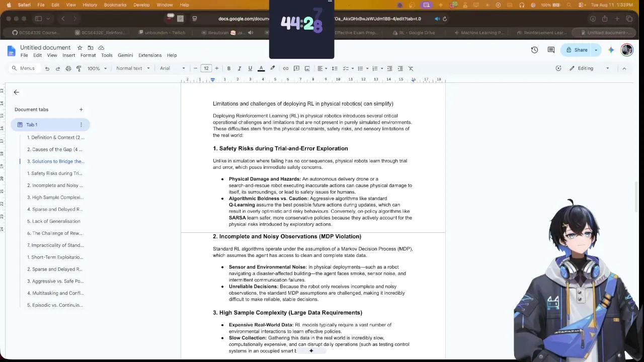Click the Share button
The height and width of the screenshot is (362, 644).
pyautogui.click(x=577, y=50)
